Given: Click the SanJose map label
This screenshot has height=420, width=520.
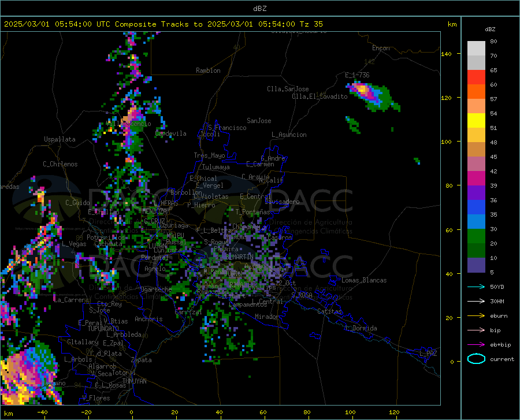Looking at the screenshot, I should pos(259,121).
